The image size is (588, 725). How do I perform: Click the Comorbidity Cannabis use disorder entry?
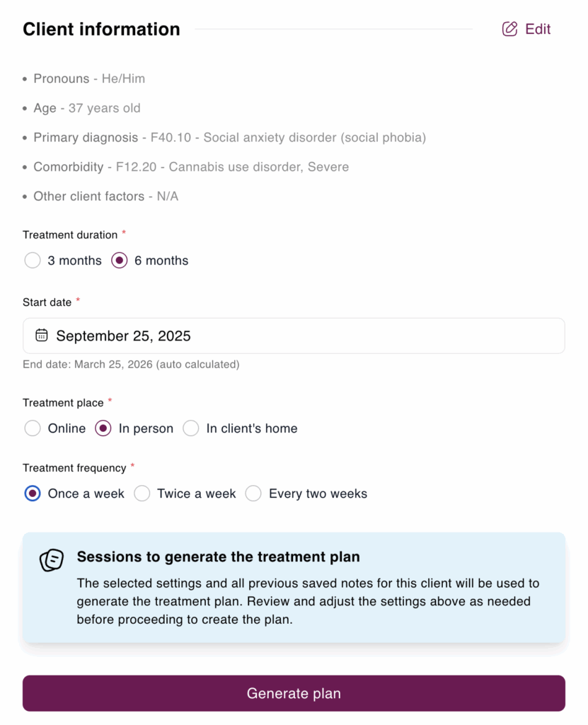(191, 167)
